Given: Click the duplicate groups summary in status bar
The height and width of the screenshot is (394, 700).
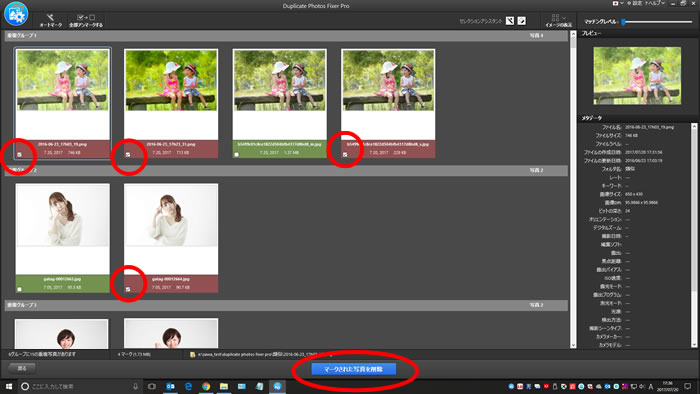Looking at the screenshot, I should [x=42, y=354].
